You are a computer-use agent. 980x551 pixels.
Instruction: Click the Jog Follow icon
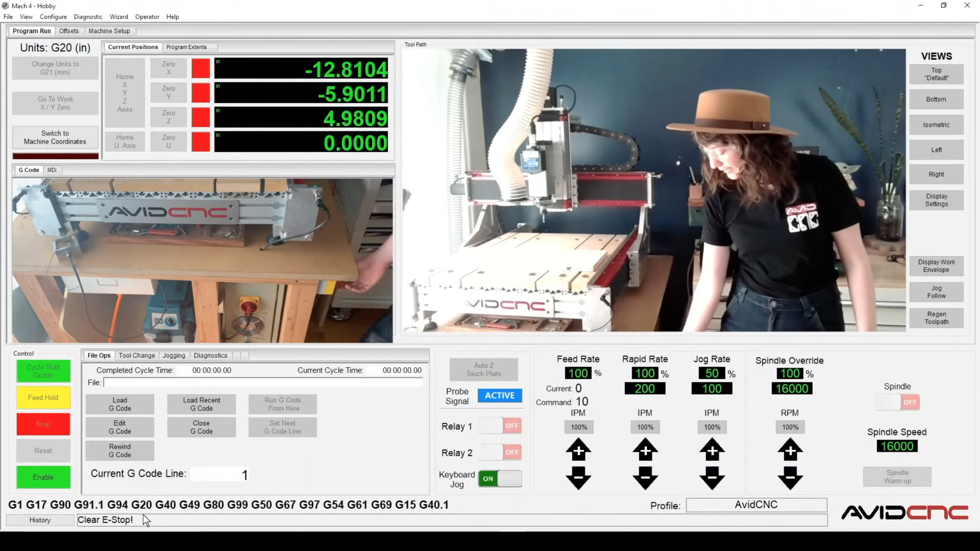(x=936, y=292)
